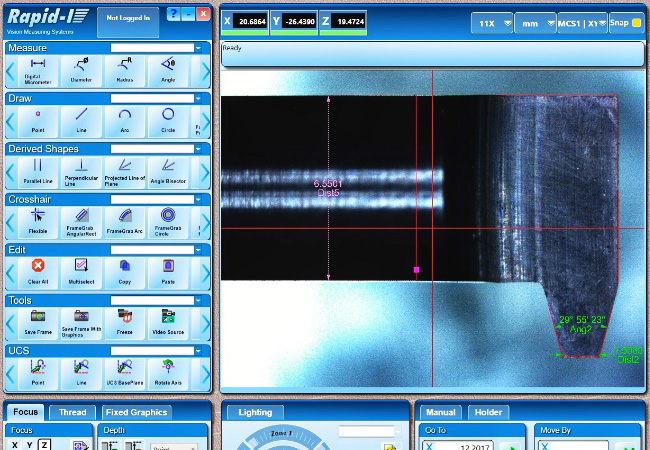This screenshot has width=650, height=450.
Task: Open the mm units dropdown
Action: (535, 22)
